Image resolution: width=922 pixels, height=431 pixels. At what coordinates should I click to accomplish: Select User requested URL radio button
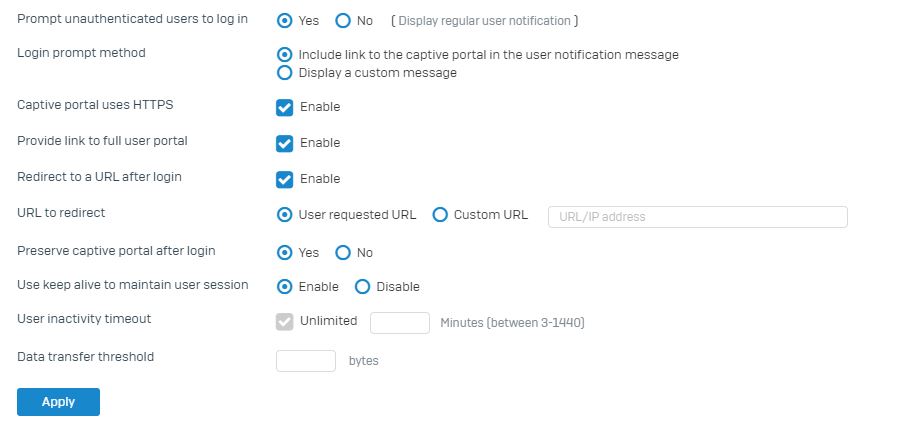click(285, 215)
